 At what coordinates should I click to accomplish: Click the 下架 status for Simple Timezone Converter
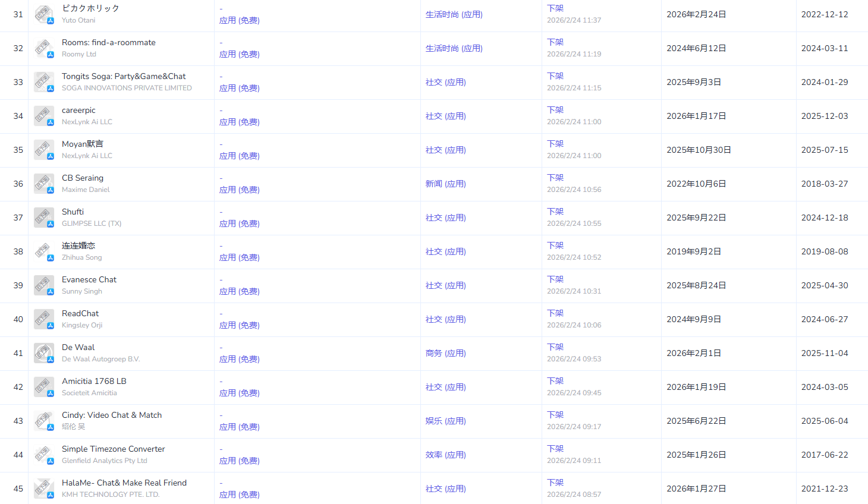[x=555, y=449]
